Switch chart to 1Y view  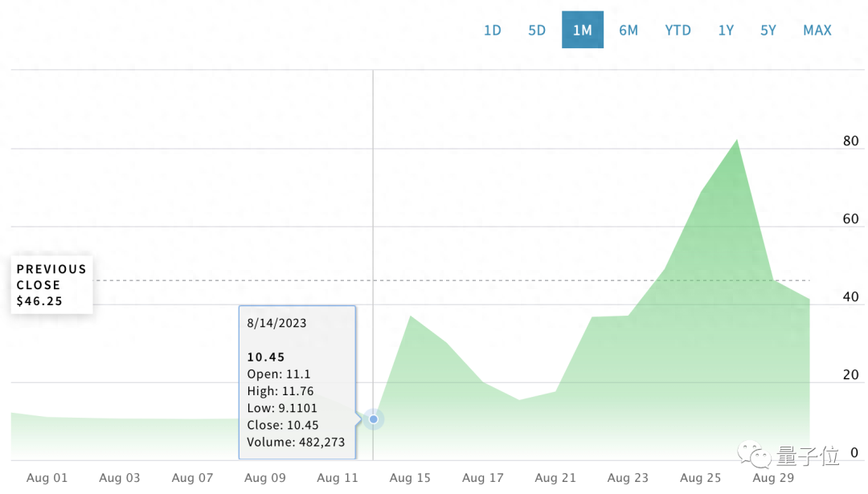[726, 31]
